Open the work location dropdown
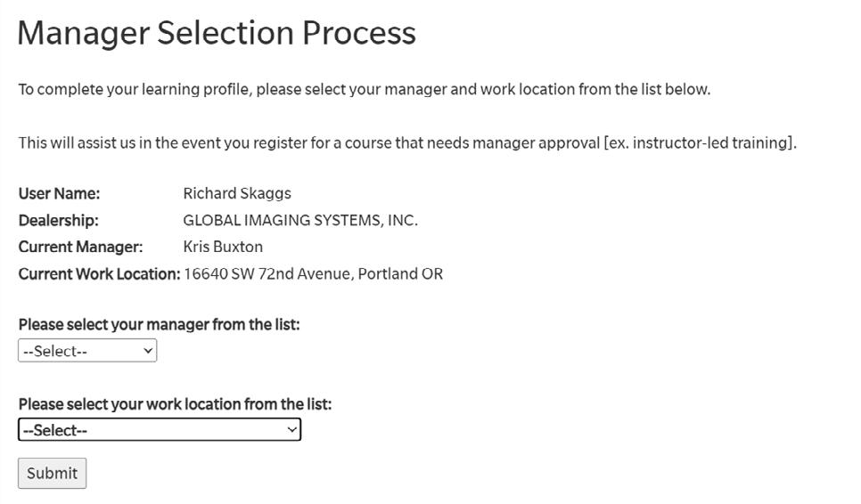The width and height of the screenshot is (861, 504). point(159,430)
